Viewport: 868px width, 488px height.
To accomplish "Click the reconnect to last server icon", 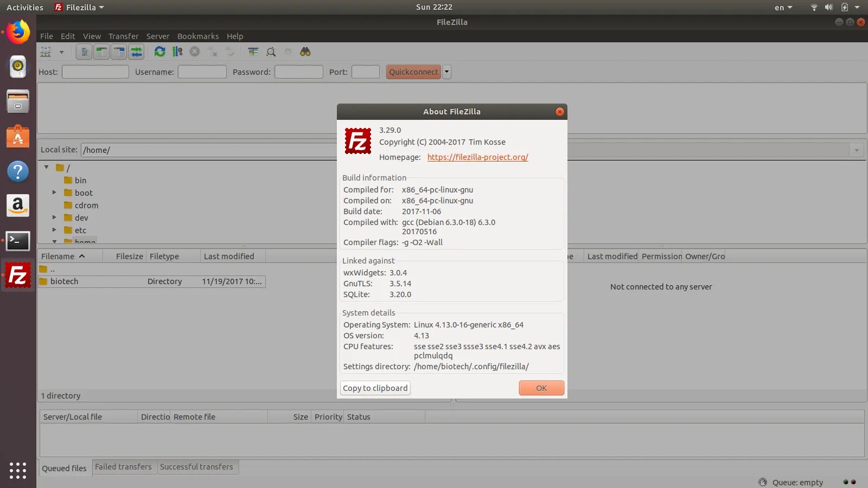I will (230, 52).
